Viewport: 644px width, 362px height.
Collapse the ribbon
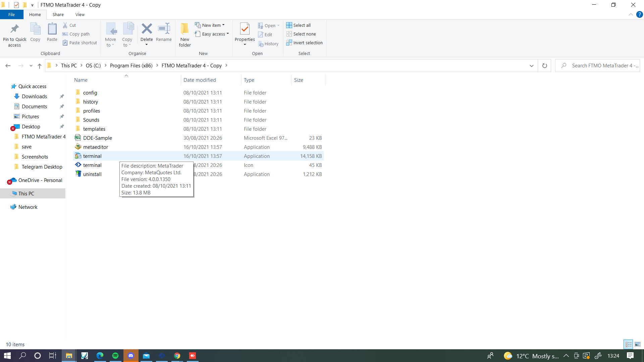pyautogui.click(x=631, y=14)
